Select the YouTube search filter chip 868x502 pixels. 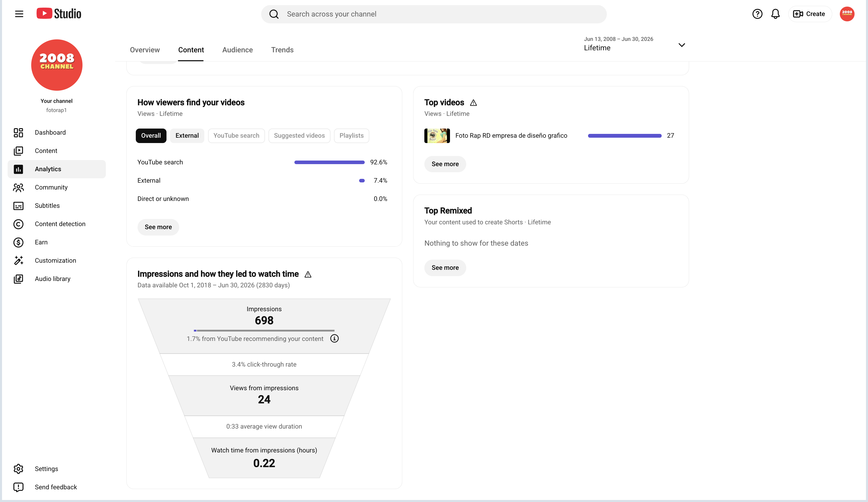(x=236, y=135)
